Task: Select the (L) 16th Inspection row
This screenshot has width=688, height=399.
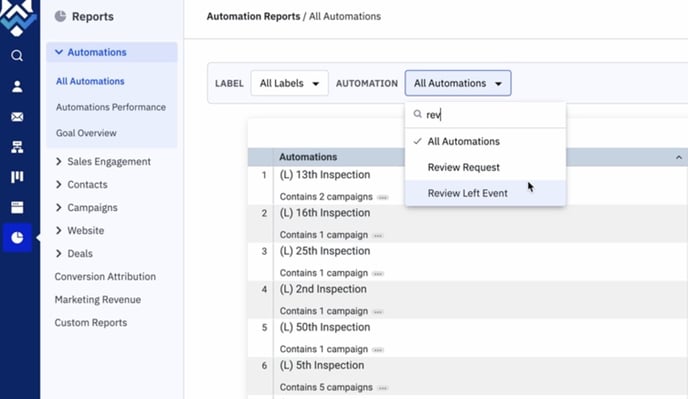Action: point(467,223)
